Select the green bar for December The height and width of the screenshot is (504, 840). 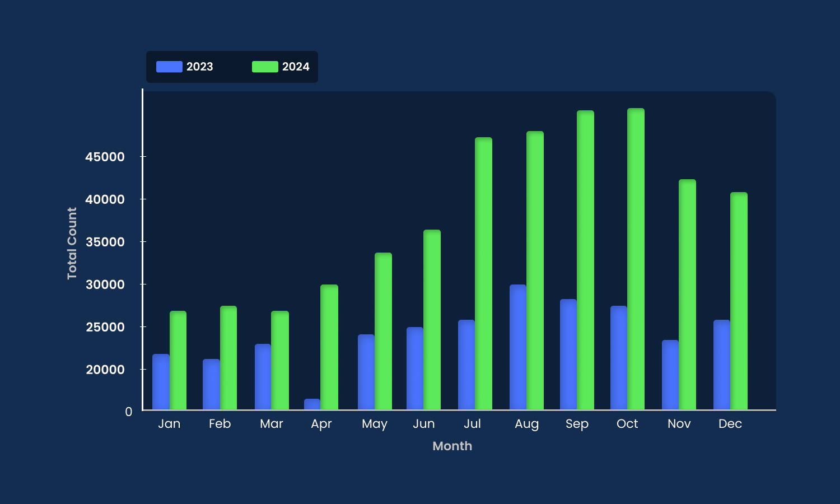pos(739,302)
